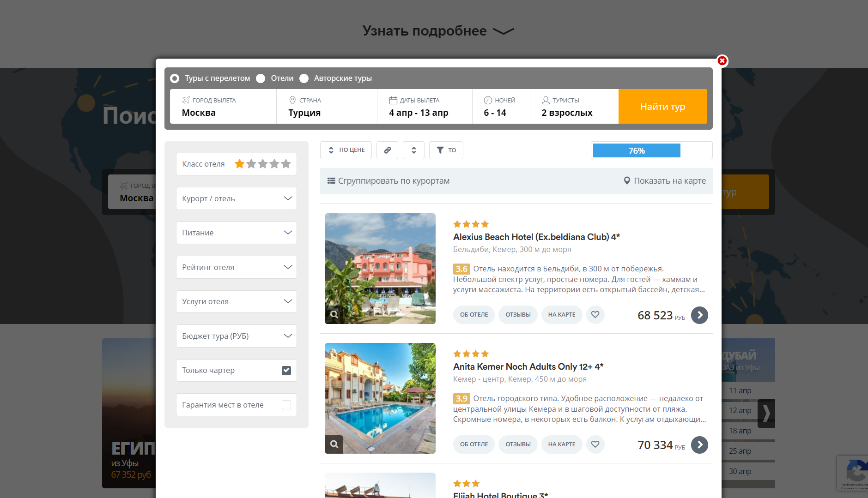Open the 'ТО' tour operator filter

[x=446, y=150]
